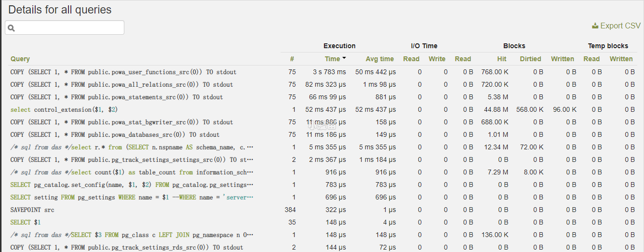644x252 pixels.
Task: Sort by Temp blocks Written column
Action: pyautogui.click(x=621, y=59)
